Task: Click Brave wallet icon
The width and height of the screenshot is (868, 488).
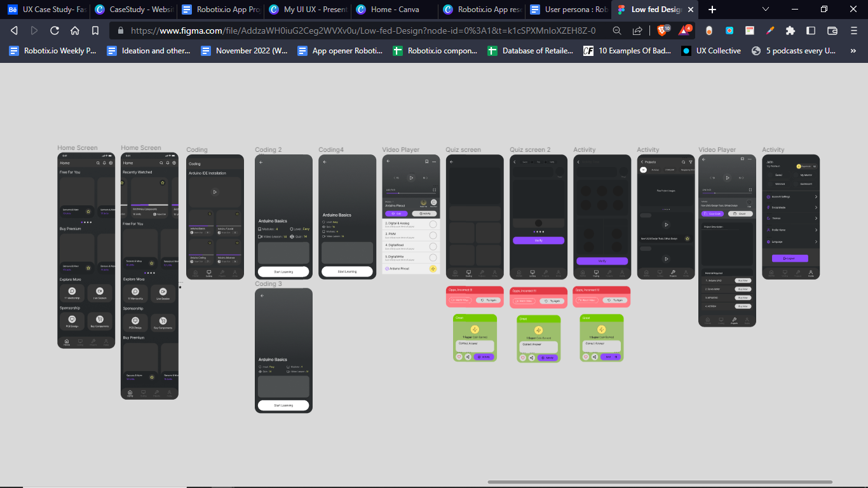Action: (832, 30)
